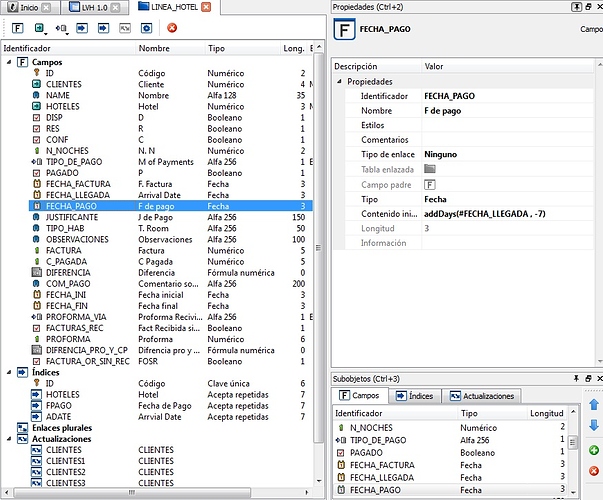Move subobject down with the blue down arrow

[x=593, y=427]
